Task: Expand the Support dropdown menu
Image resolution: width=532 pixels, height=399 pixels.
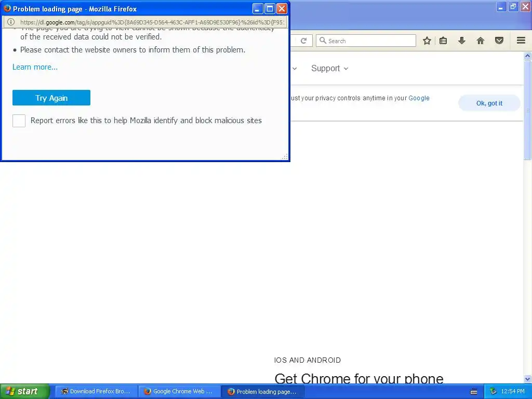Action: [x=330, y=68]
